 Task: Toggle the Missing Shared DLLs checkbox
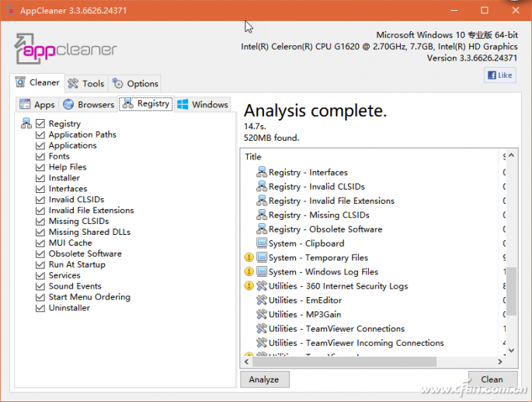click(x=40, y=232)
